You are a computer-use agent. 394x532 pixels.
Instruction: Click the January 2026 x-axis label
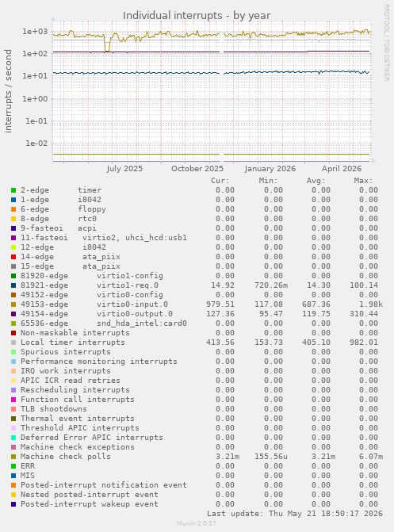click(270, 169)
